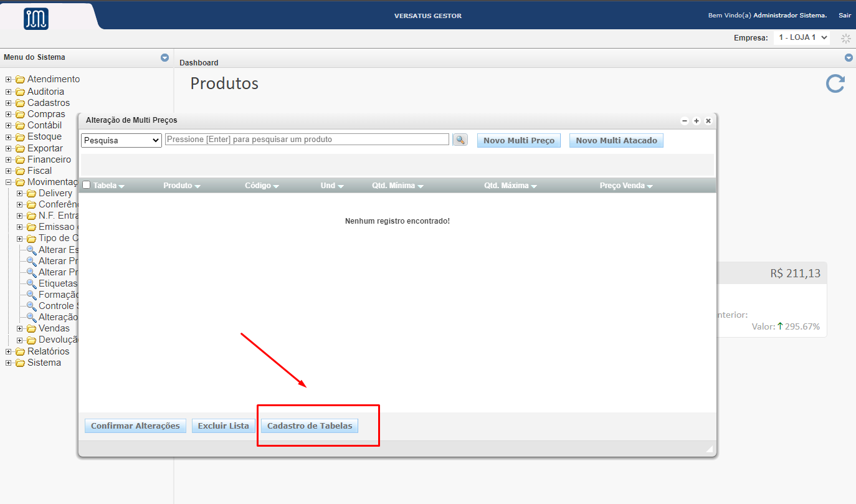The height and width of the screenshot is (504, 856).
Task: Open the Pesquisa search type dropdown
Action: click(121, 141)
